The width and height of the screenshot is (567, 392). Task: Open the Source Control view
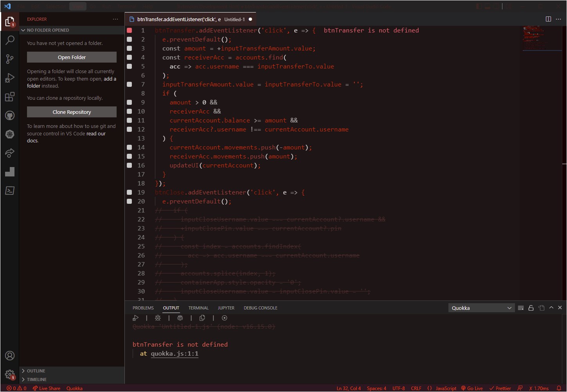(10, 59)
